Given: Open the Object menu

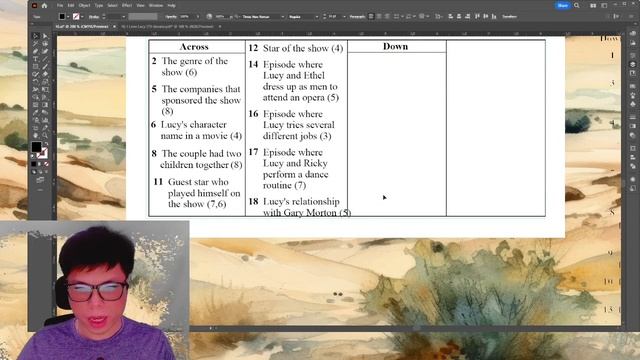Looking at the screenshot, I should click(84, 6).
